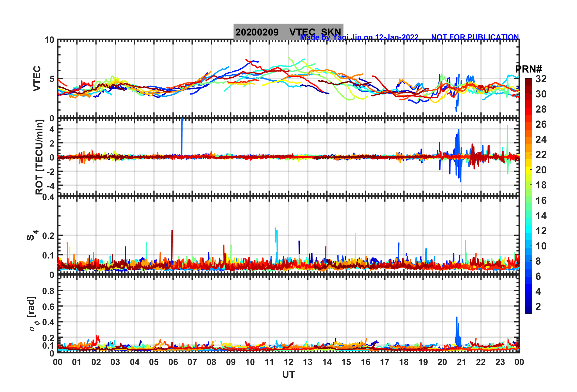Viewport: 577px width, 392px height.
Task: Click the VTEC axis tick label 5
Action: tap(52, 79)
